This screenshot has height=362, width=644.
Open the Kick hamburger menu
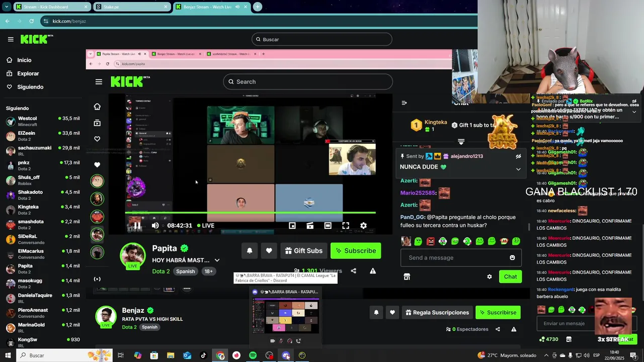pyautogui.click(x=11, y=39)
